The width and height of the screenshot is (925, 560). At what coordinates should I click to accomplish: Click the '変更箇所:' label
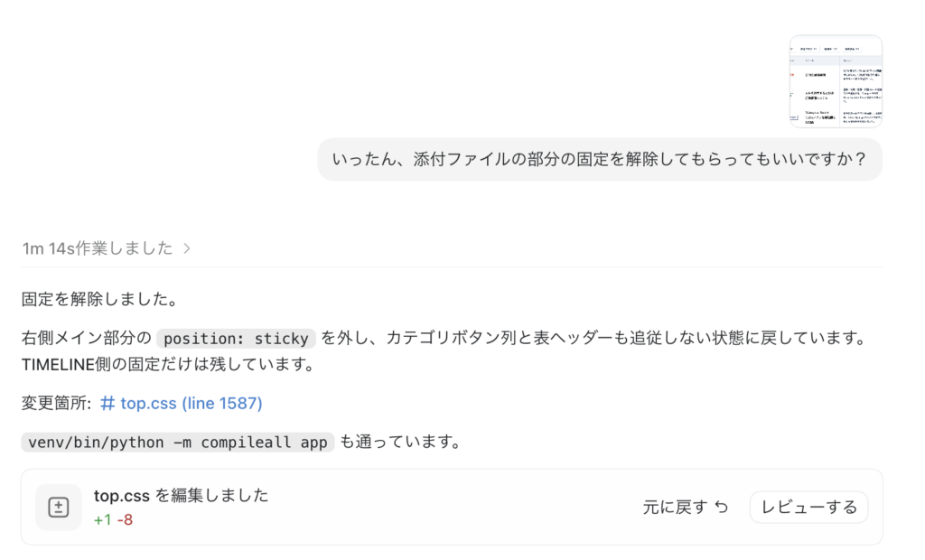[57, 403]
